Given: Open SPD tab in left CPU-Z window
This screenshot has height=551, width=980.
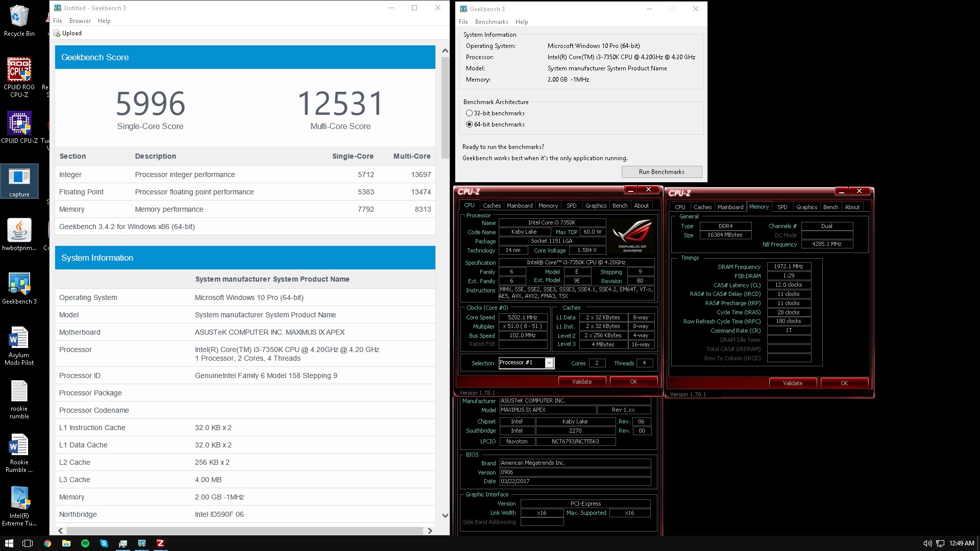Looking at the screenshot, I should coord(572,206).
